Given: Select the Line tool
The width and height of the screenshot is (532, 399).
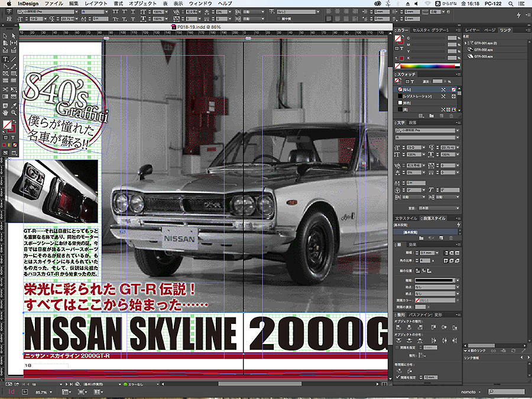Looking at the screenshot, I should tap(14, 59).
